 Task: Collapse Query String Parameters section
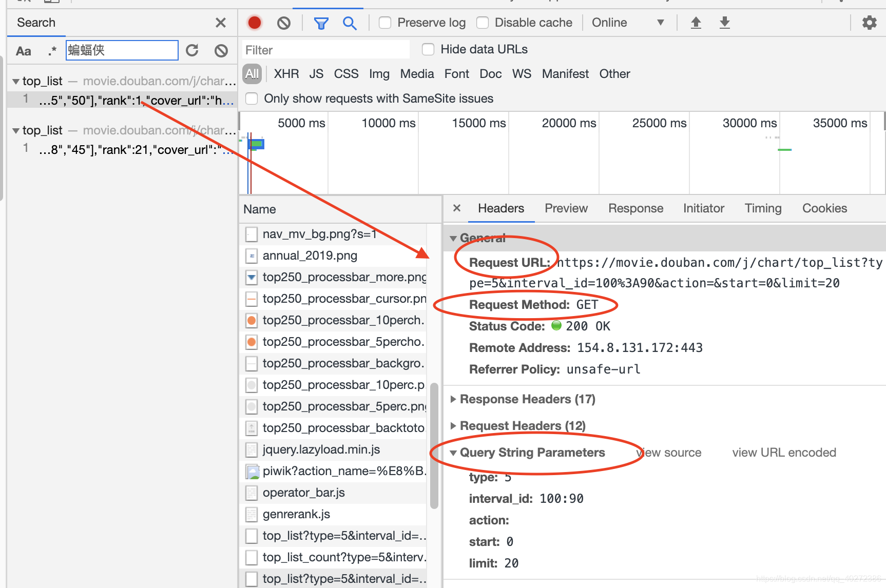[453, 453]
